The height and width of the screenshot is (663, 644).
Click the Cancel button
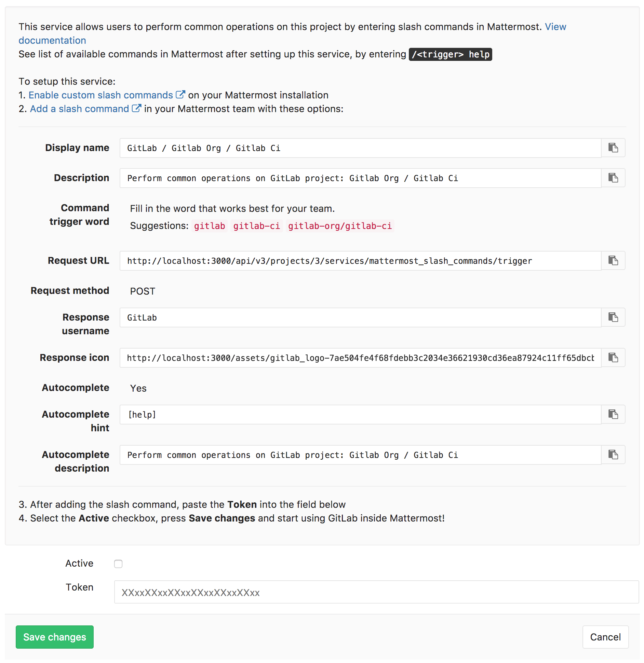coord(605,637)
